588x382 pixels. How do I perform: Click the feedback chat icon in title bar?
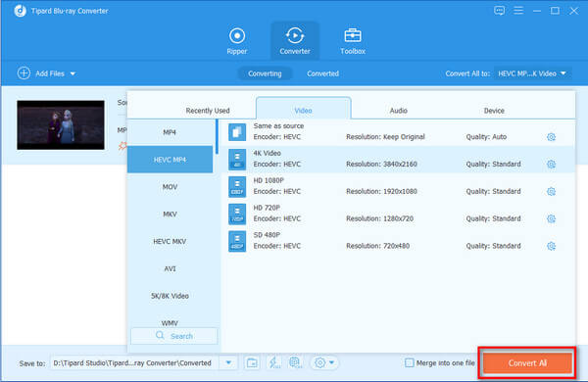499,11
